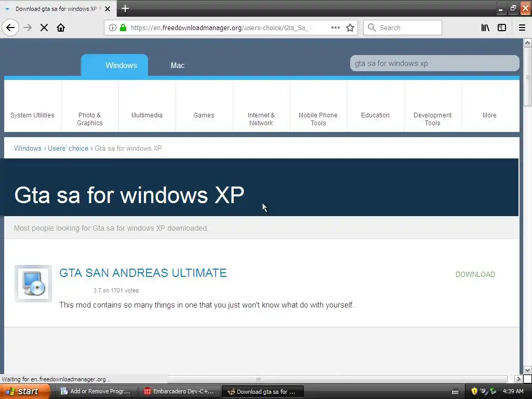Click the scroll up arrow
532x399 pixels.
528,43
